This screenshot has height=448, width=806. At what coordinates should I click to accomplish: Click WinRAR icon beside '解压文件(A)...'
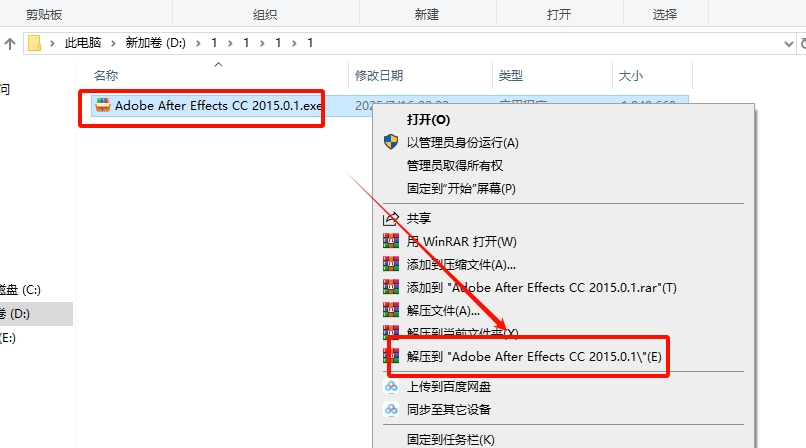tap(391, 310)
